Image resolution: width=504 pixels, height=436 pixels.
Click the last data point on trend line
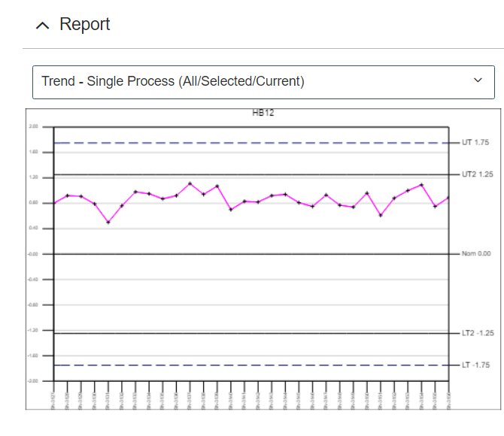[x=448, y=198]
